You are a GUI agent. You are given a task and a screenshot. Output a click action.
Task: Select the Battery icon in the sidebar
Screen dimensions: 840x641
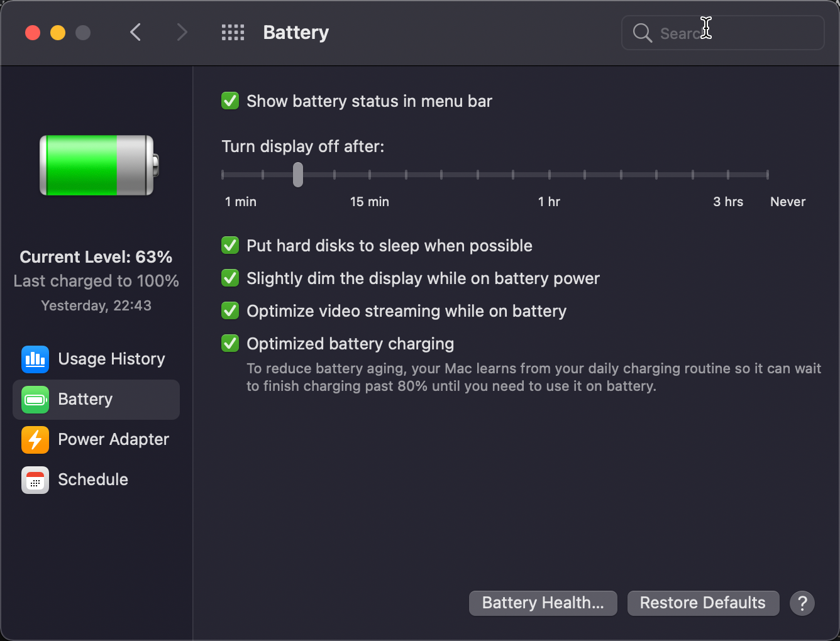click(35, 400)
